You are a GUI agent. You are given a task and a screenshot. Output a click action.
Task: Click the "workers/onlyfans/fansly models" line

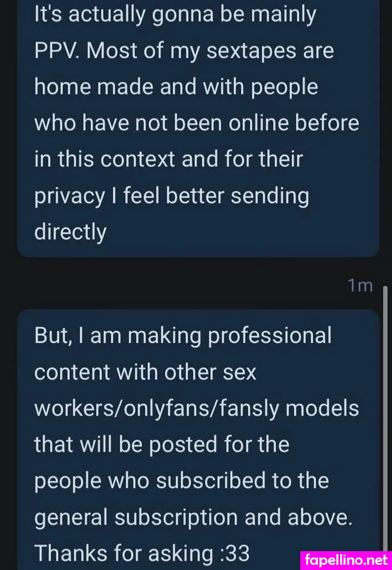[197, 408]
